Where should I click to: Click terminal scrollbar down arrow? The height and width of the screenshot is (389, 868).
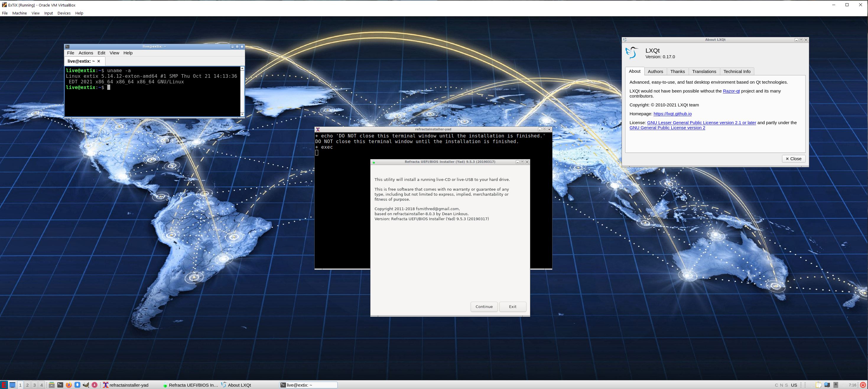(242, 115)
